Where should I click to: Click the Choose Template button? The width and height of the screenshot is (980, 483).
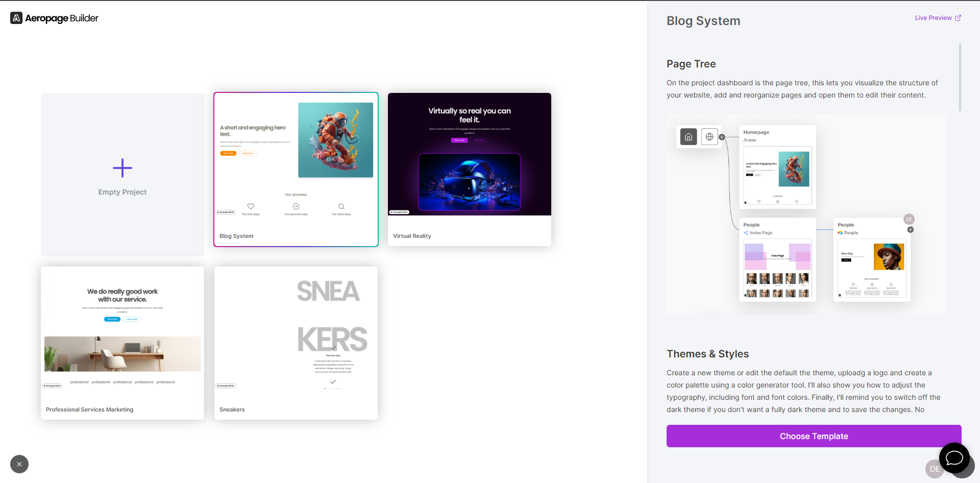(x=814, y=436)
